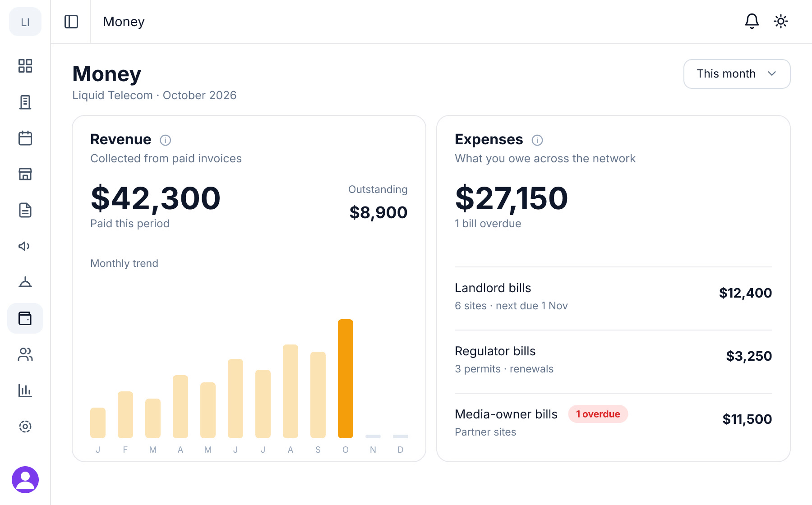Select the August bar in Monthly trend
Screen dimensions: 812x505
click(291, 391)
